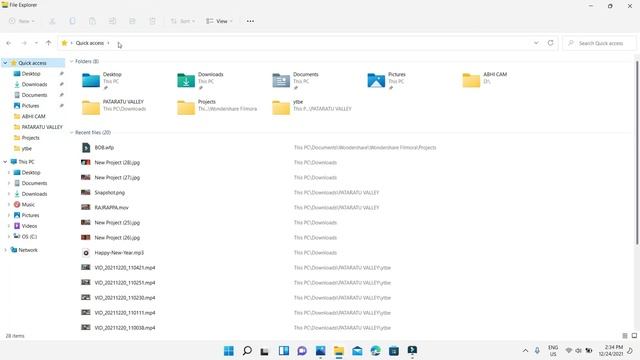Select Quick access in the navigation pane
This screenshot has width=640, height=360.
(32, 63)
